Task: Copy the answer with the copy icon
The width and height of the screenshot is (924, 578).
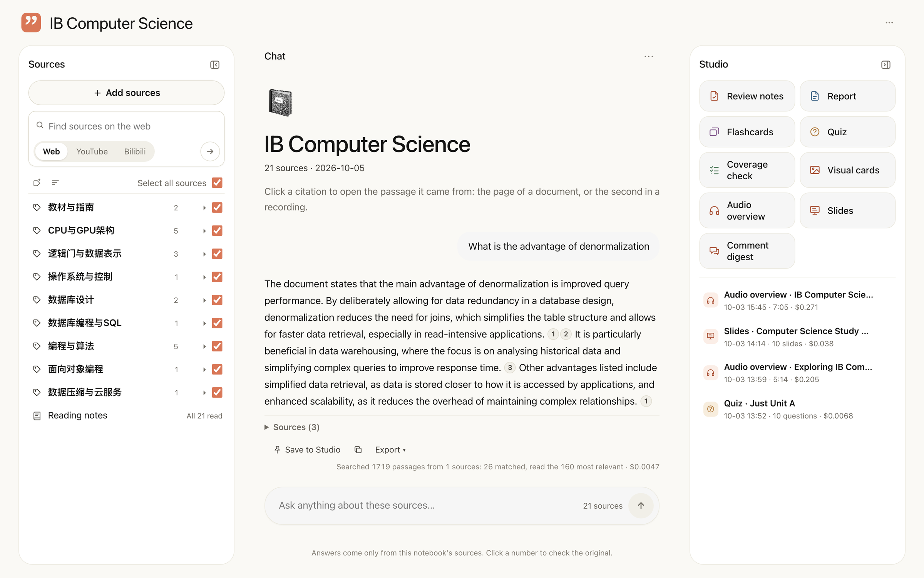Action: coord(358,450)
